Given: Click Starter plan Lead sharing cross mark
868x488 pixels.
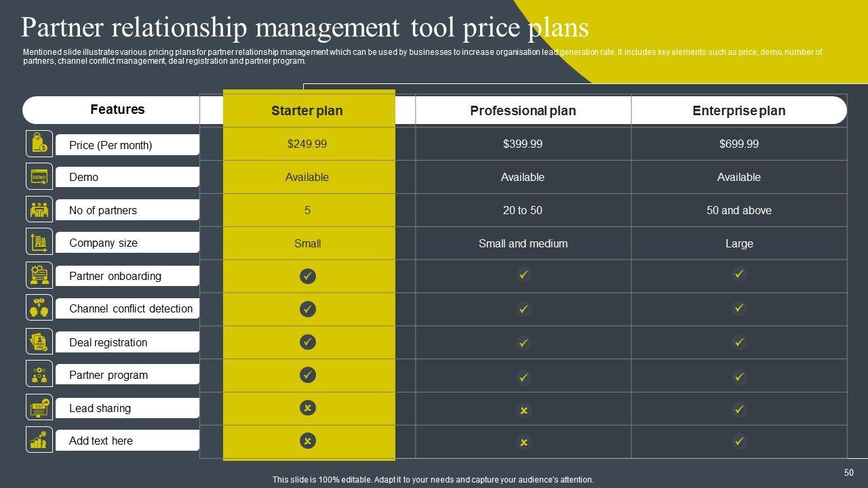Looking at the screenshot, I should tap(308, 408).
